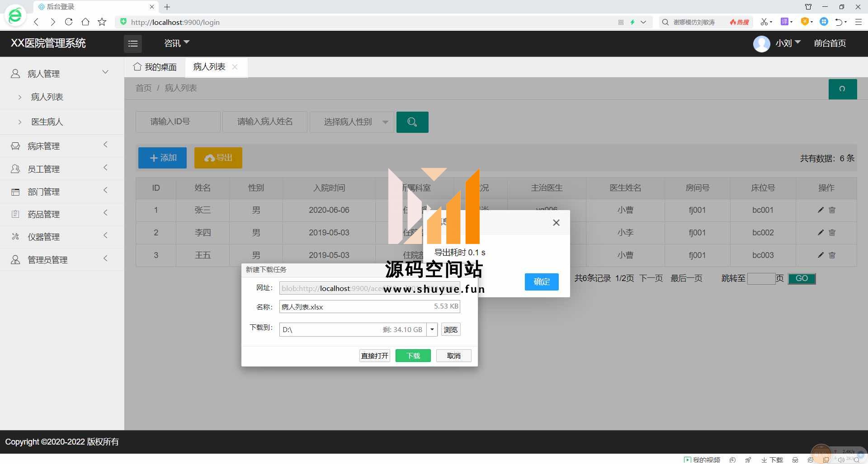Viewport: 868px width, 464px height.
Task: Bookmark page with star icon
Action: tap(102, 22)
